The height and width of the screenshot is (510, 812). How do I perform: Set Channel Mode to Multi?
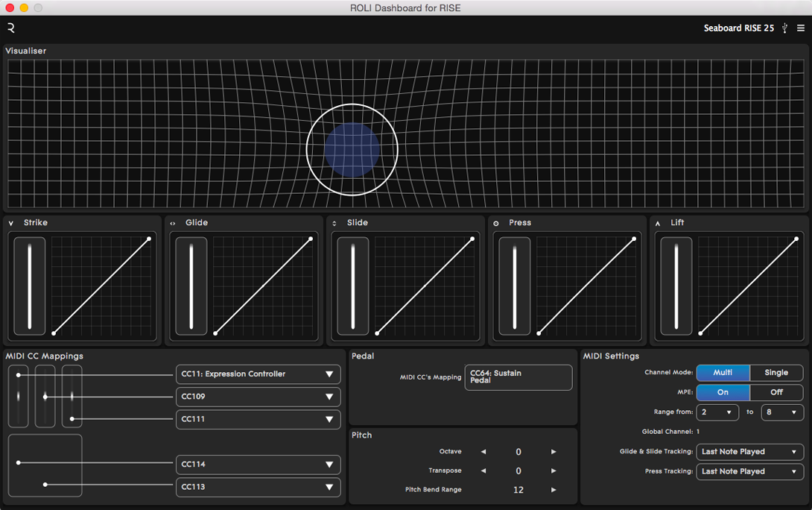pyautogui.click(x=723, y=373)
